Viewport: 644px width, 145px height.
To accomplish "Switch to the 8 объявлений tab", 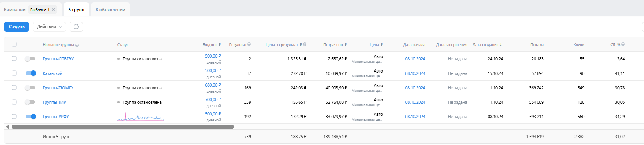I will [x=110, y=10].
